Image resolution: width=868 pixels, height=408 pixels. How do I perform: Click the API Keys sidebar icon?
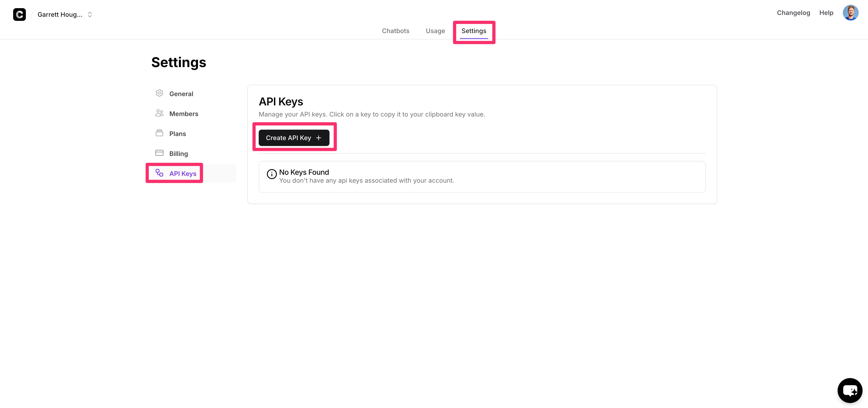[x=159, y=173]
